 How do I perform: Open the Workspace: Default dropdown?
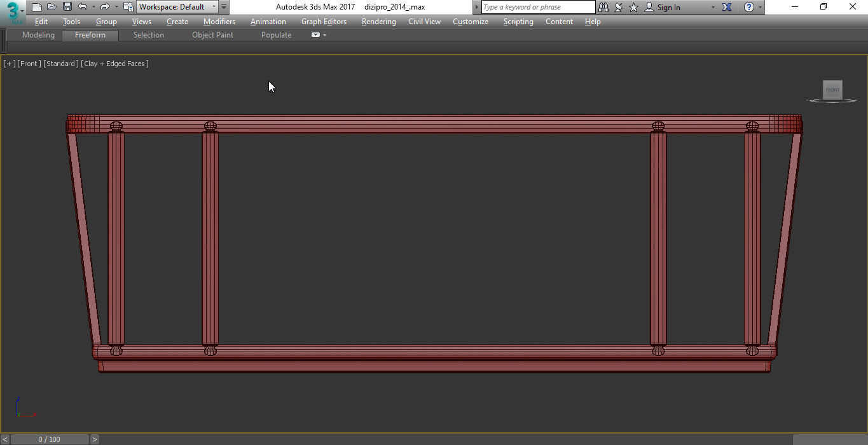pyautogui.click(x=177, y=7)
